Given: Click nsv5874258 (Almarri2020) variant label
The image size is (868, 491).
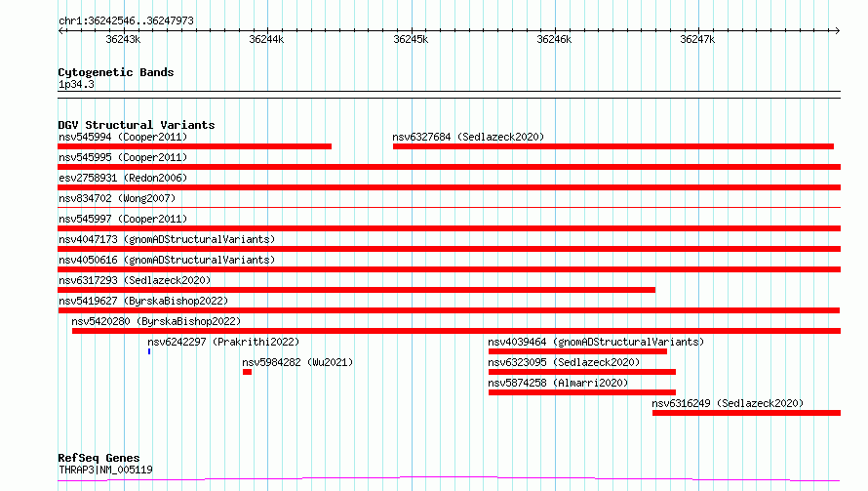Looking at the screenshot, I should 558,383.
